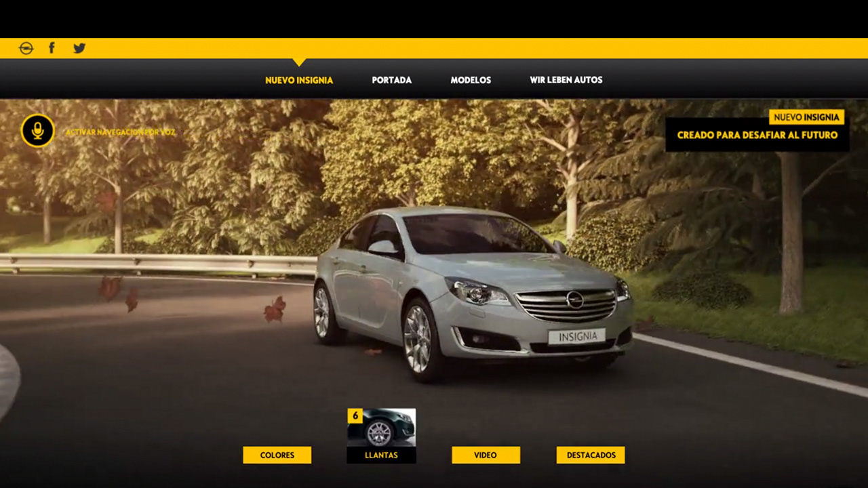Screen dimensions: 868x488
Task: Click 'Creado para desafiar al futuro' banner
Action: click(757, 135)
